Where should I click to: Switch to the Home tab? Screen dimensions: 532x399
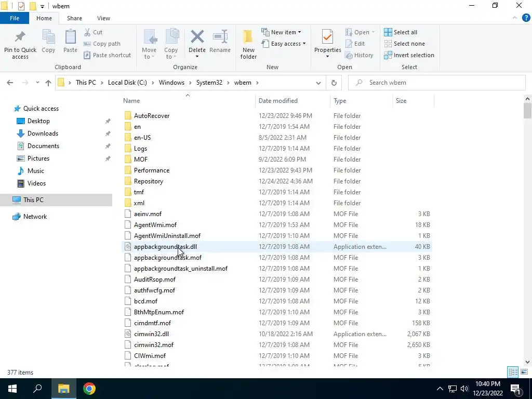44,18
